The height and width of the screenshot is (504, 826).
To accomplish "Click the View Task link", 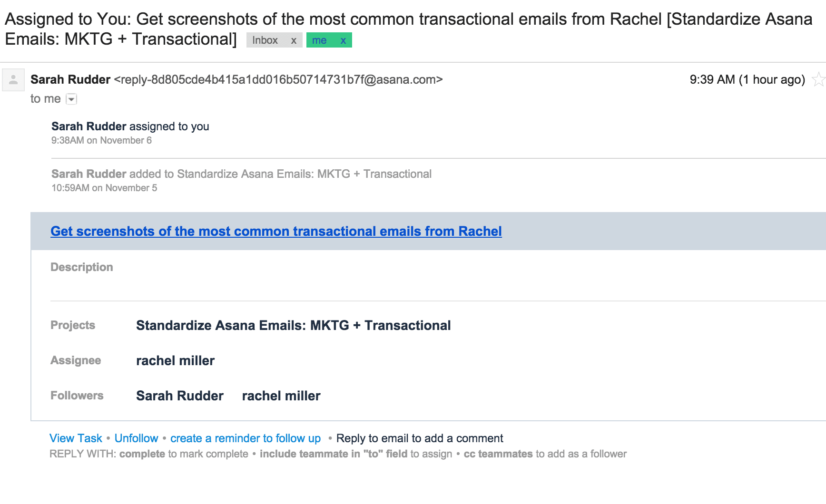I will coord(76,438).
